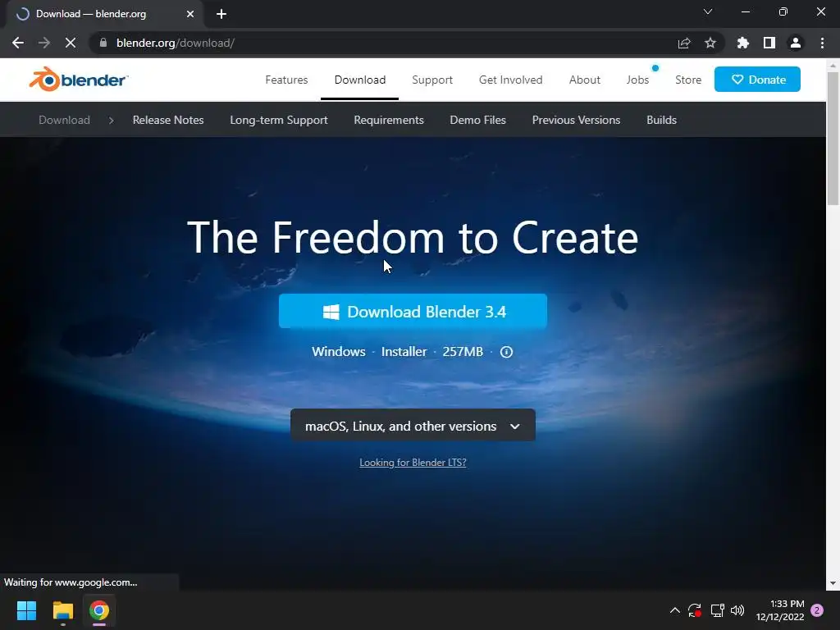This screenshot has width=840, height=630.
Task: Open the notification badge showing 2
Action: pos(817,610)
